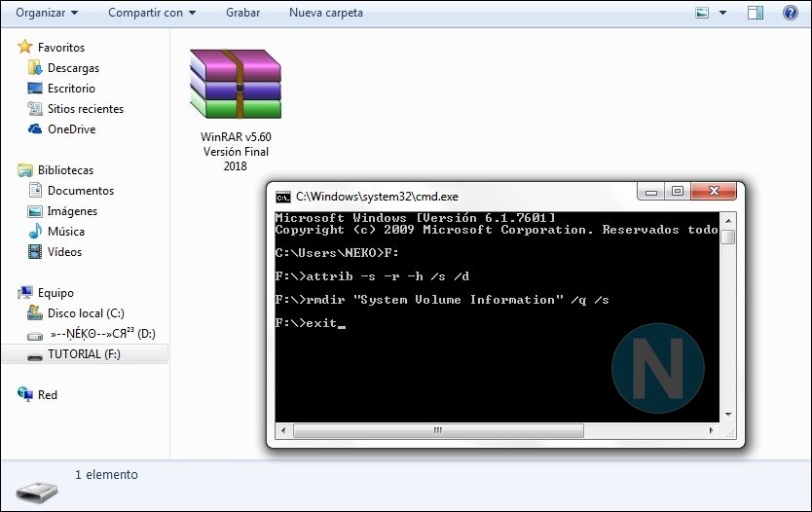
Task: Open the Imágenes library
Action: 72,211
